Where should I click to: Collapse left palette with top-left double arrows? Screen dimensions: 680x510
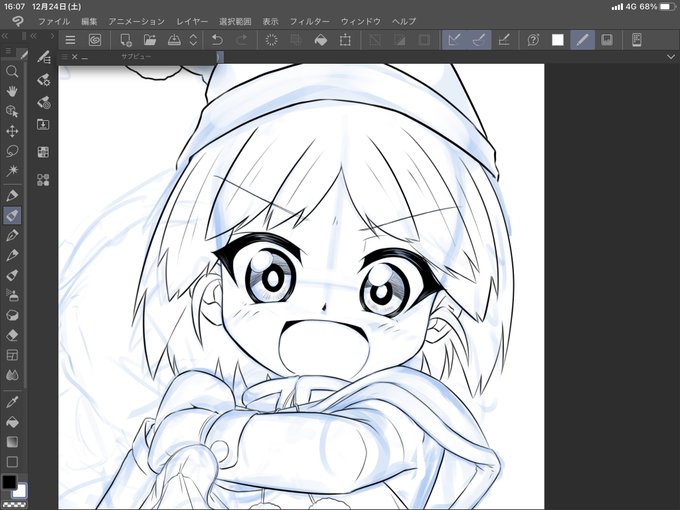(x=5, y=36)
